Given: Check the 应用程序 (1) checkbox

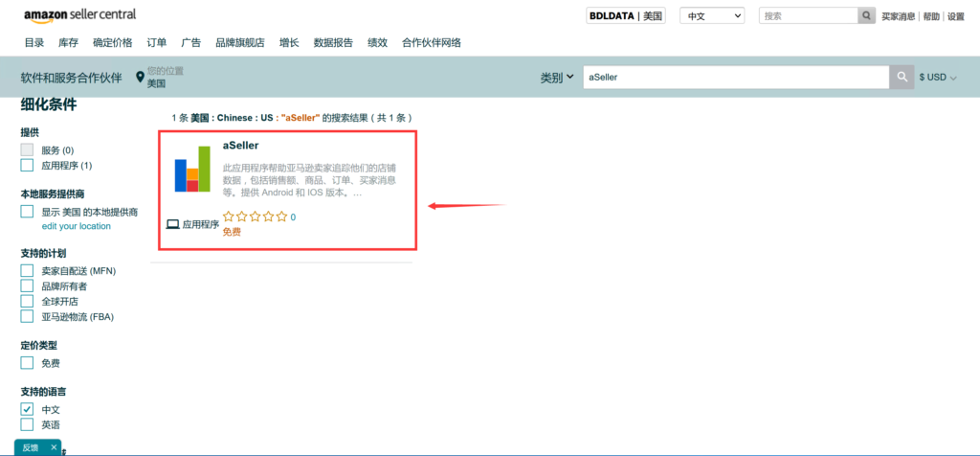Looking at the screenshot, I should (x=27, y=165).
